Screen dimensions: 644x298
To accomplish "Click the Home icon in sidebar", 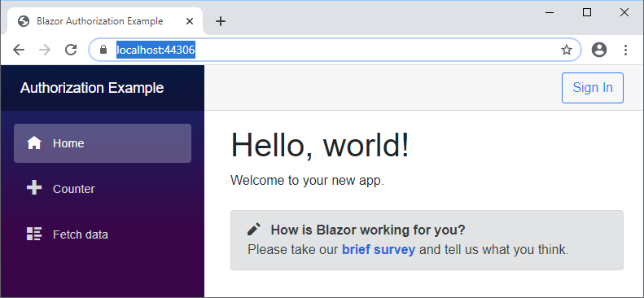I will coord(34,143).
